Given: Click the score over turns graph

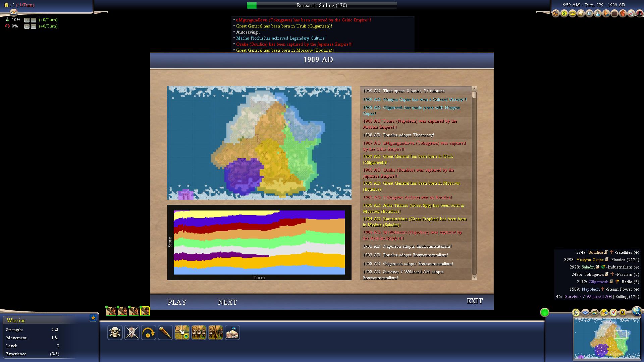Looking at the screenshot, I should pos(259,242).
